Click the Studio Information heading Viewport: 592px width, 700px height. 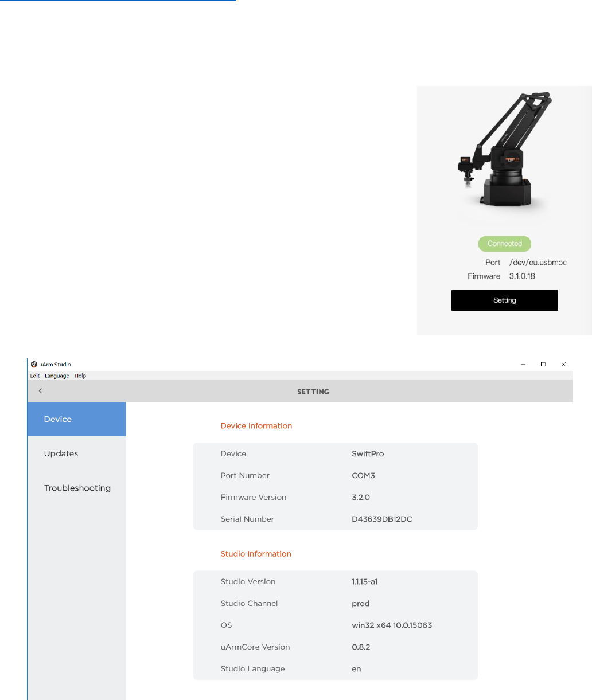click(x=256, y=554)
